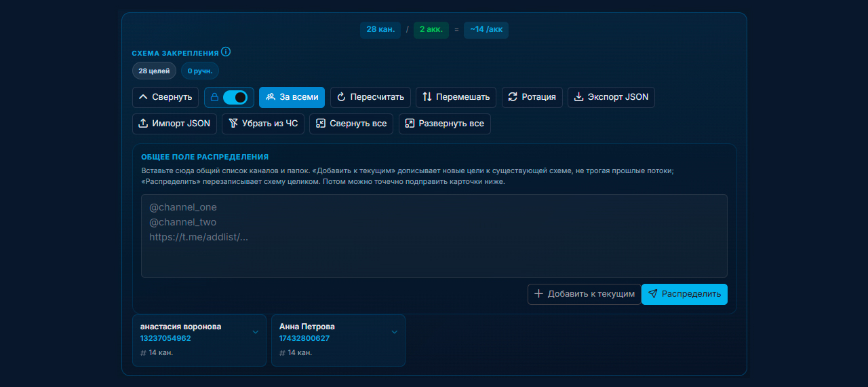Expand Анна Петрова card chevron

[x=395, y=332]
